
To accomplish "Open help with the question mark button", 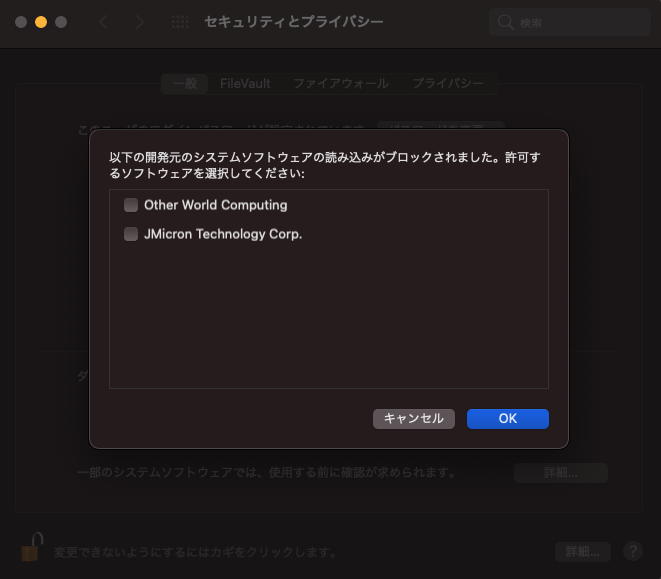I will click(633, 551).
